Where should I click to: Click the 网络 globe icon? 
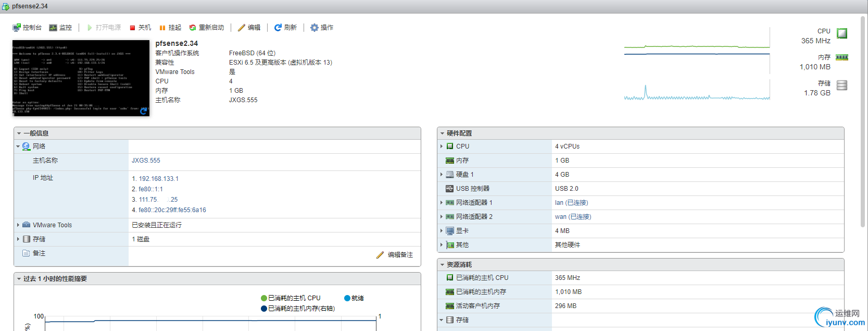(x=26, y=146)
